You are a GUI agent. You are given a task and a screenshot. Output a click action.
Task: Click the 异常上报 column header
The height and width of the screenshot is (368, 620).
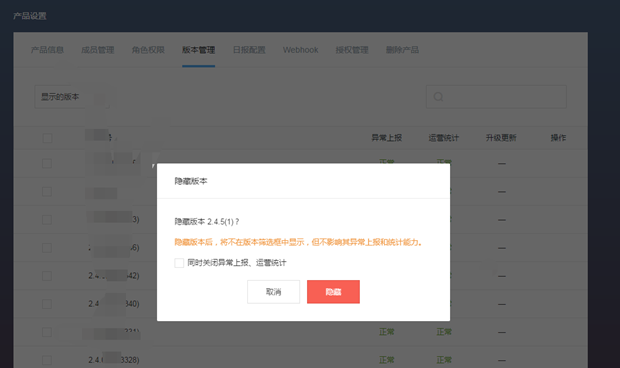tap(387, 138)
